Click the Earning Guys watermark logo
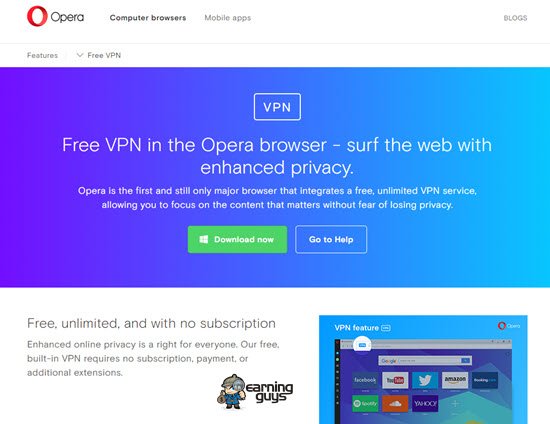The image size is (550, 424). pyautogui.click(x=255, y=392)
